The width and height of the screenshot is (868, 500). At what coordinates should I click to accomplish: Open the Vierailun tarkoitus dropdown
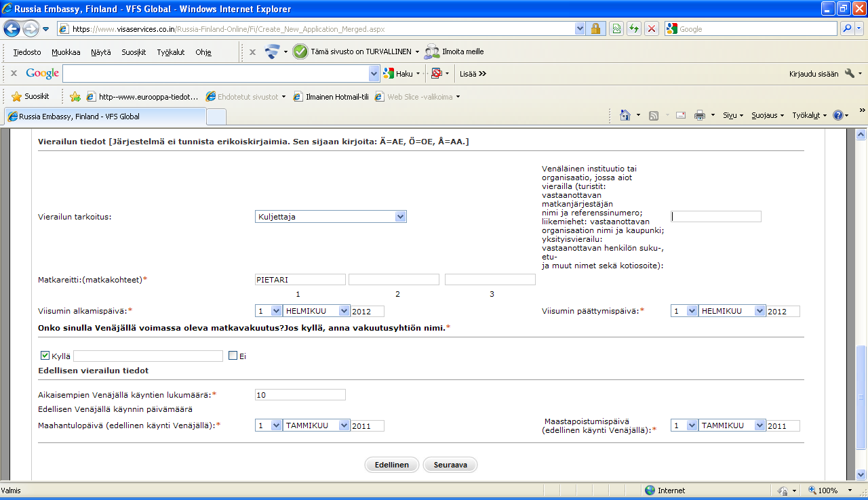pyautogui.click(x=400, y=217)
